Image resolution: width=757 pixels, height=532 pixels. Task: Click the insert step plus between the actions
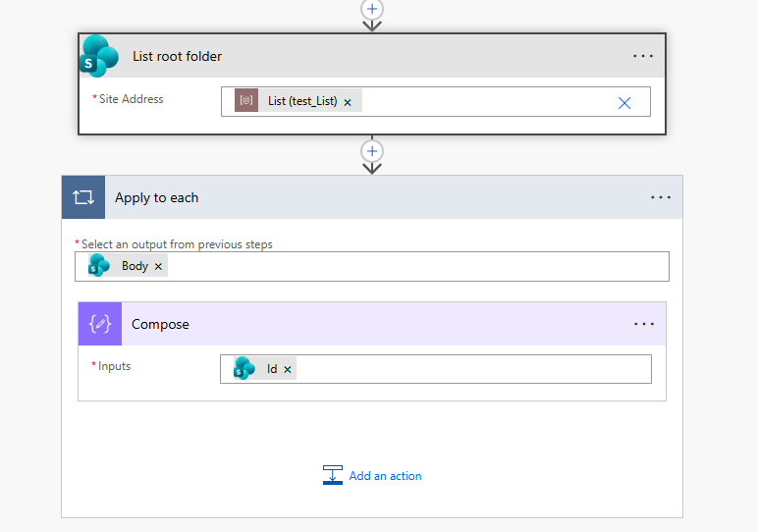pos(371,151)
